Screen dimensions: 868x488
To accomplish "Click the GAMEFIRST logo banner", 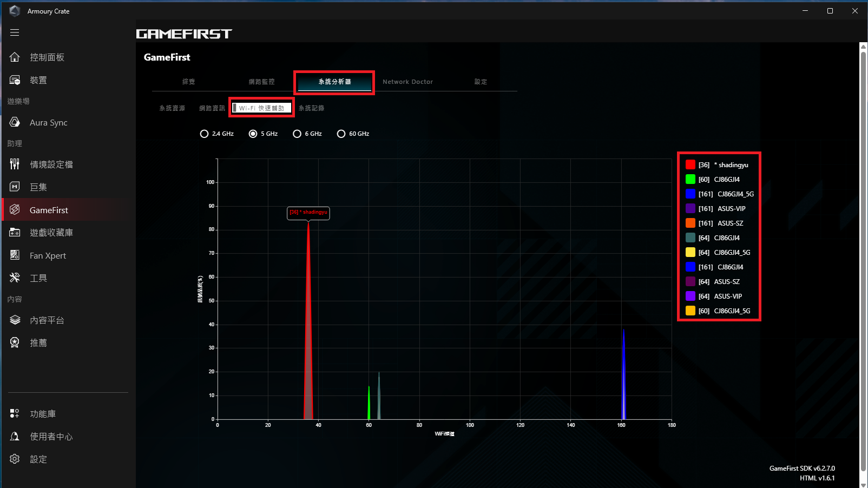I will coord(184,34).
